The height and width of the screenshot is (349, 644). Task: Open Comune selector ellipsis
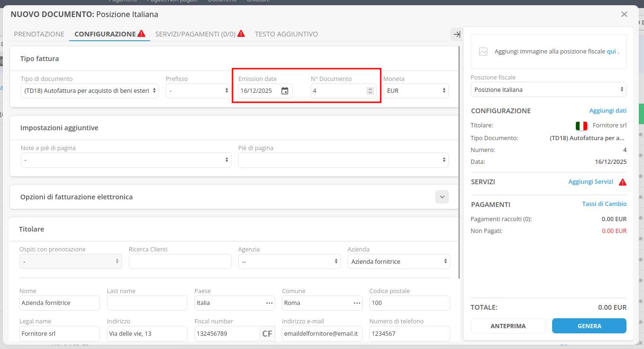click(357, 303)
